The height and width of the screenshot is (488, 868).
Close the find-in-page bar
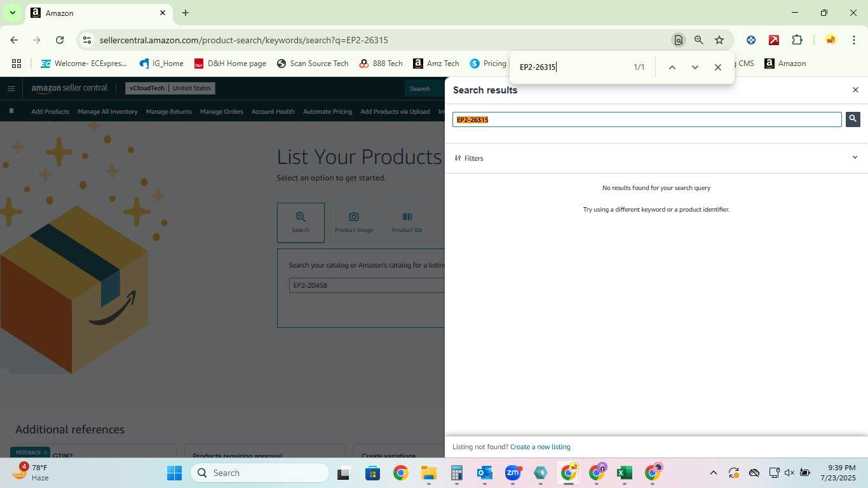click(x=717, y=67)
